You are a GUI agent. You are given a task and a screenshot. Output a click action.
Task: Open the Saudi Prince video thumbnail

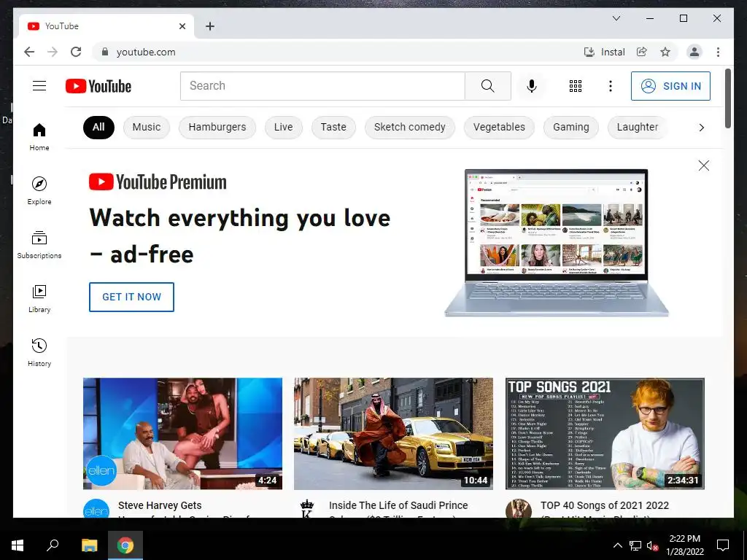[393, 433]
